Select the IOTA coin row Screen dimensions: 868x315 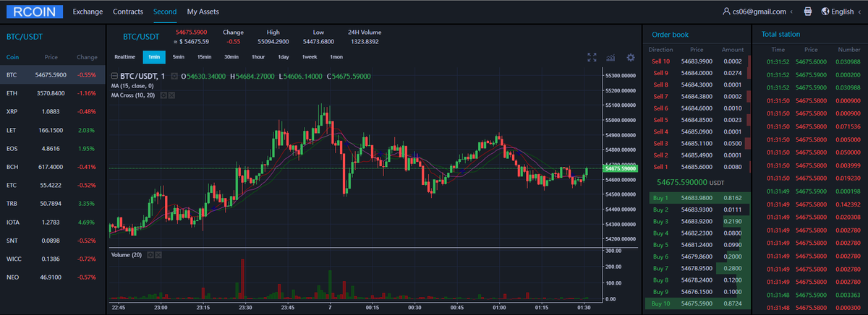click(x=53, y=223)
